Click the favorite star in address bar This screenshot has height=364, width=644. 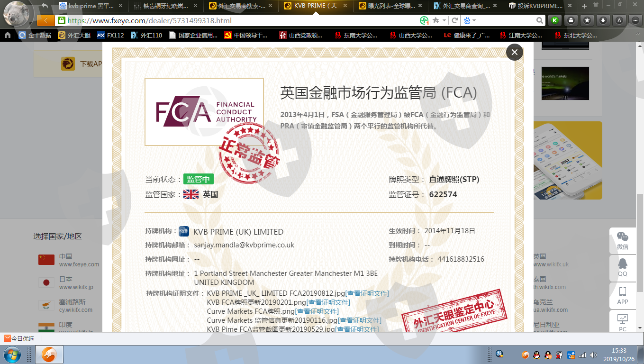tap(435, 20)
